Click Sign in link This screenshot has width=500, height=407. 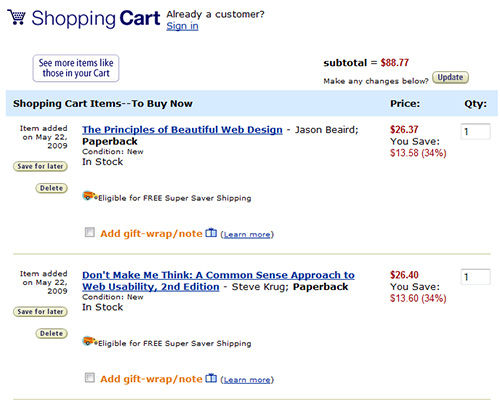tap(182, 26)
